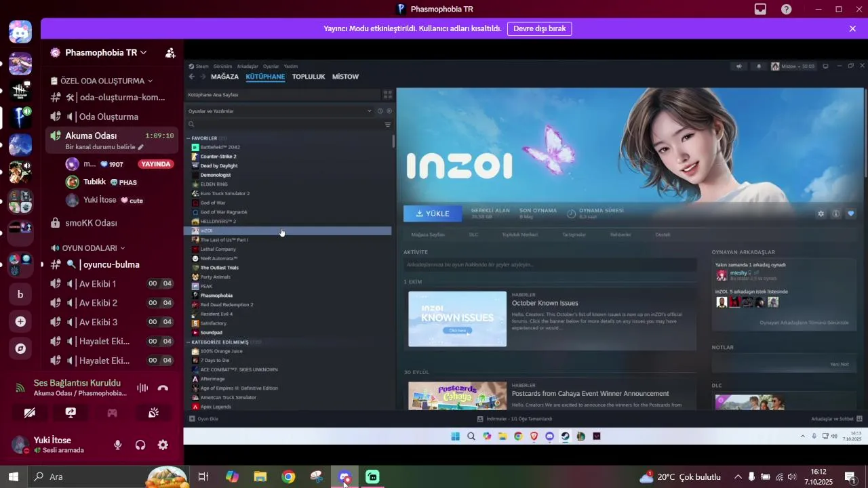Click the library advanced filter icon
868x488 pixels.
[x=388, y=124]
